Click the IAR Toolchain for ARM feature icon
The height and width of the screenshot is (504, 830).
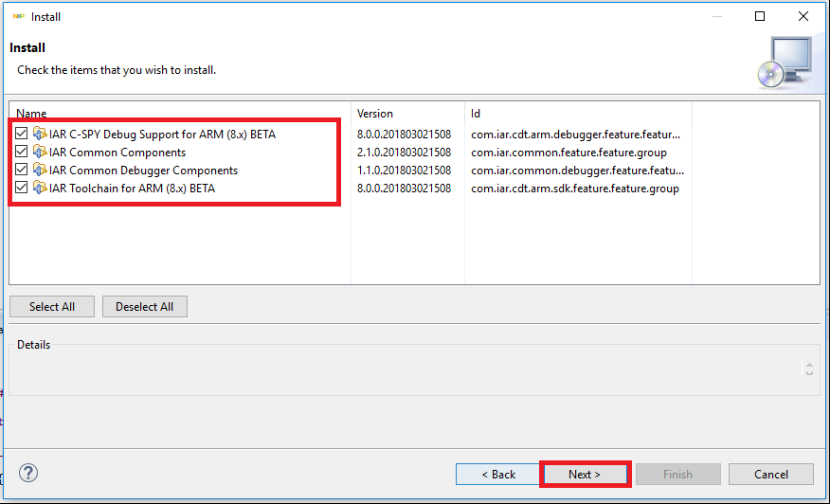coord(40,188)
